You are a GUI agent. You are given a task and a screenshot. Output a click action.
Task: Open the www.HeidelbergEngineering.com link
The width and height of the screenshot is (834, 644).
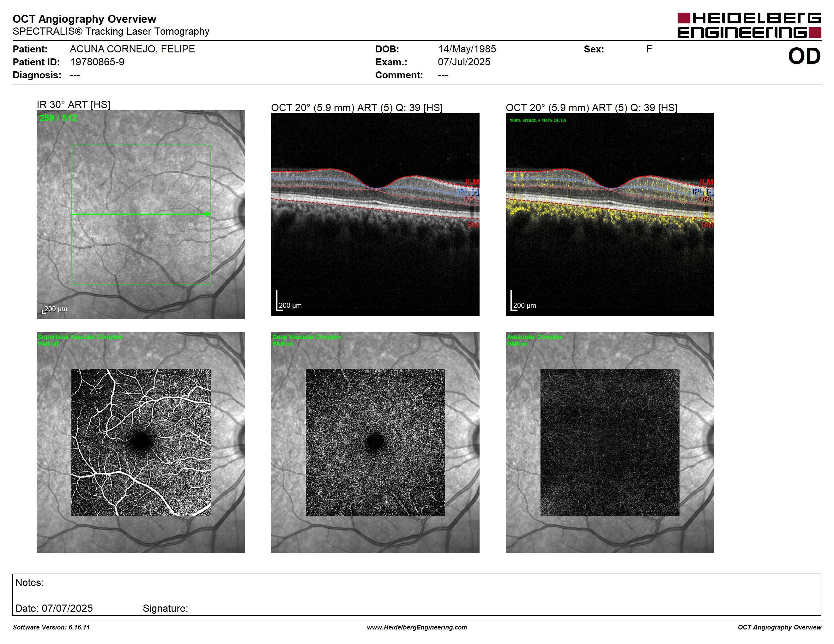417,627
